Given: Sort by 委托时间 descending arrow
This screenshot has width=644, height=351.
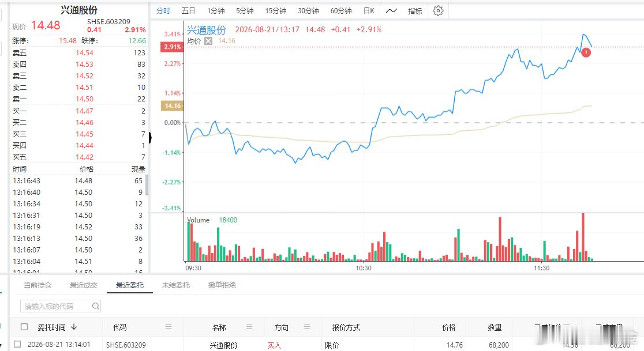Looking at the screenshot, I should (74, 327).
